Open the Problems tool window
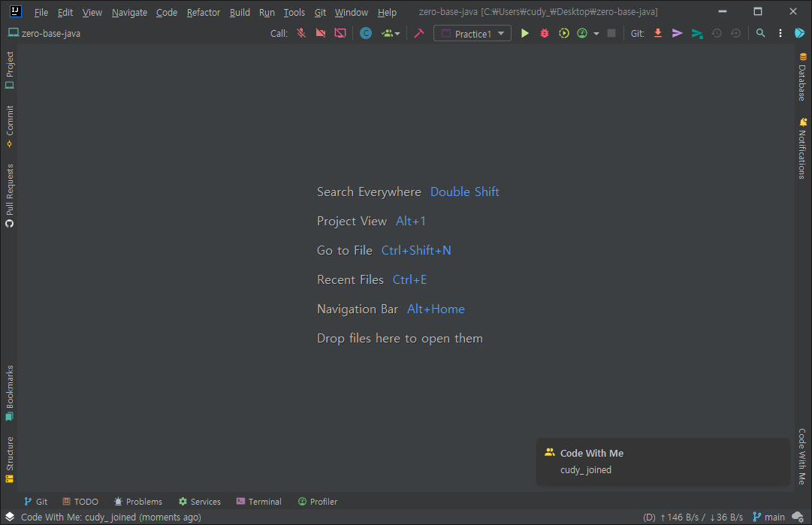The image size is (812, 525). [137, 501]
